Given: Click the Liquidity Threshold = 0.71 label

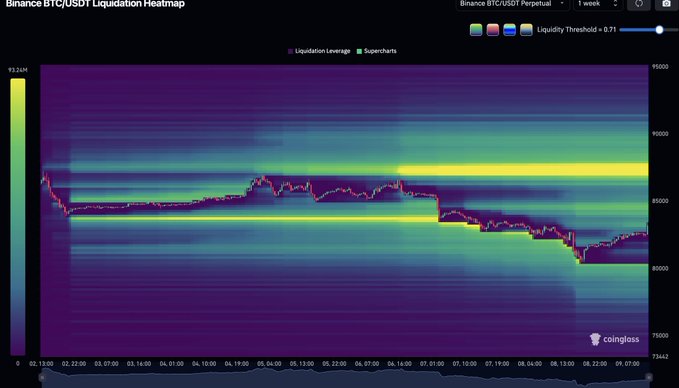Looking at the screenshot, I should [x=576, y=30].
